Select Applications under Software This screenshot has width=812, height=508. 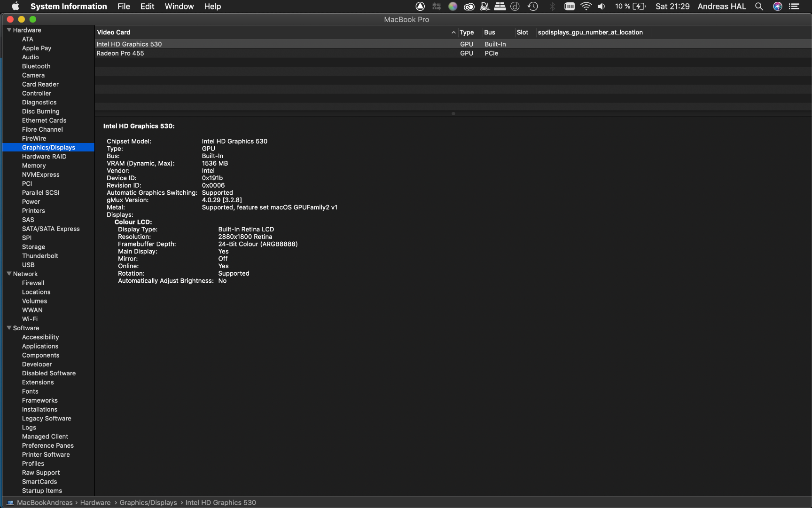click(40, 346)
